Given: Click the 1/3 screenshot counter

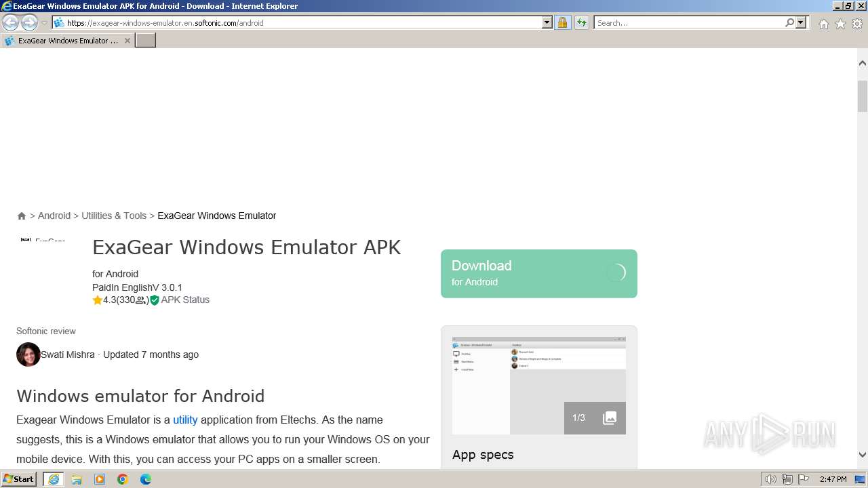Looking at the screenshot, I should tap(578, 418).
